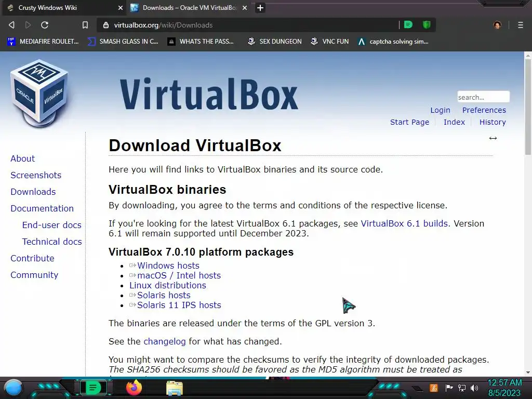Image resolution: width=532 pixels, height=399 pixels.
Task: Open the green chat browser icon on taskbar
Action: click(x=93, y=388)
